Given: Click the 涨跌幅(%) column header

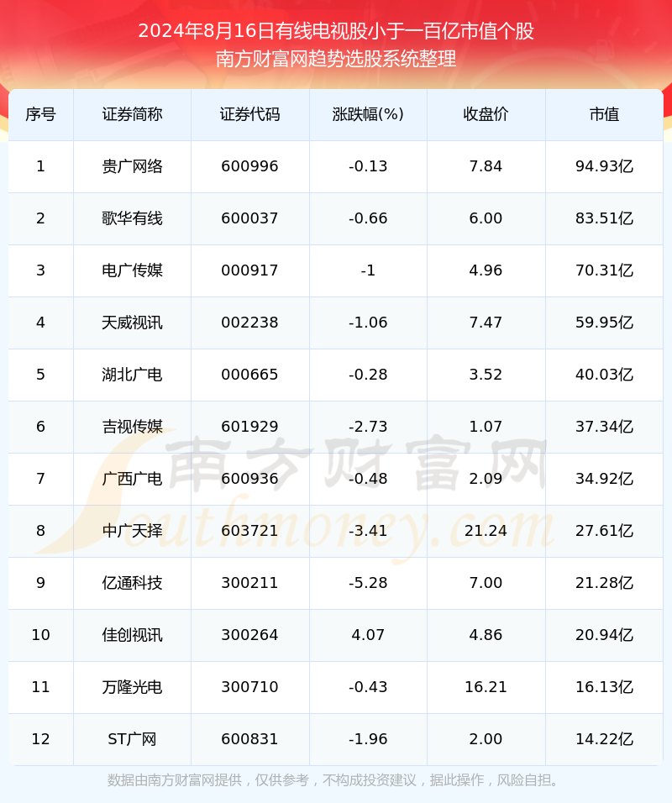Looking at the screenshot, I should [x=368, y=114].
